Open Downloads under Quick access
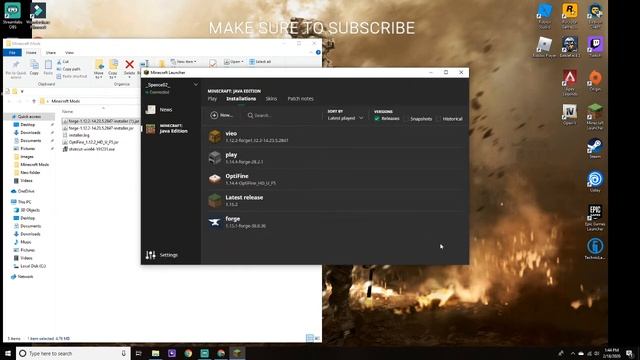Screen dimensions: 640x360 [30, 133]
